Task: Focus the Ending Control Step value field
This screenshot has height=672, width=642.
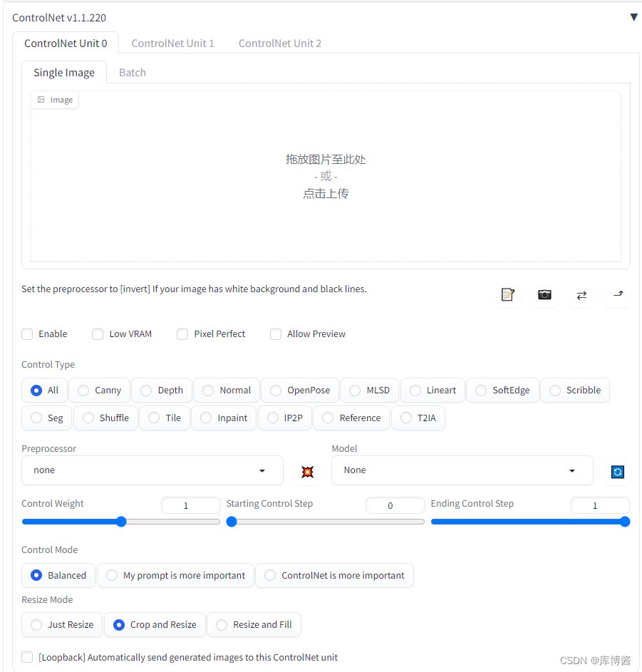Action: click(601, 505)
